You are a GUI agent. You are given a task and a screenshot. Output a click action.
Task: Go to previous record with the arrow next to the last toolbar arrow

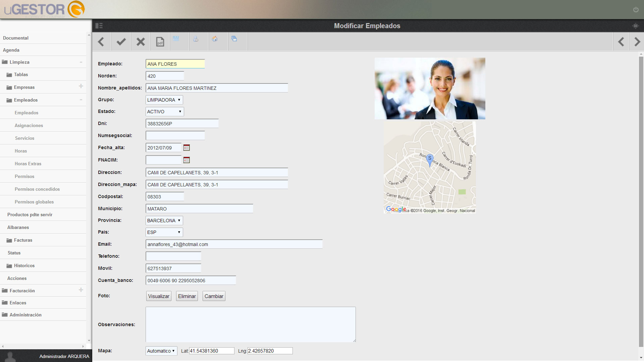[621, 42]
